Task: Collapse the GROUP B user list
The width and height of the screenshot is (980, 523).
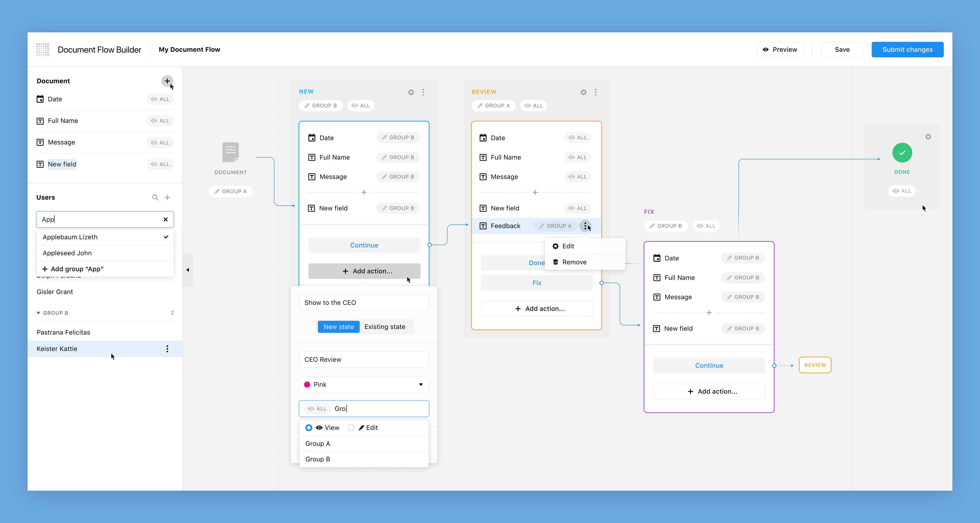Action: click(38, 313)
